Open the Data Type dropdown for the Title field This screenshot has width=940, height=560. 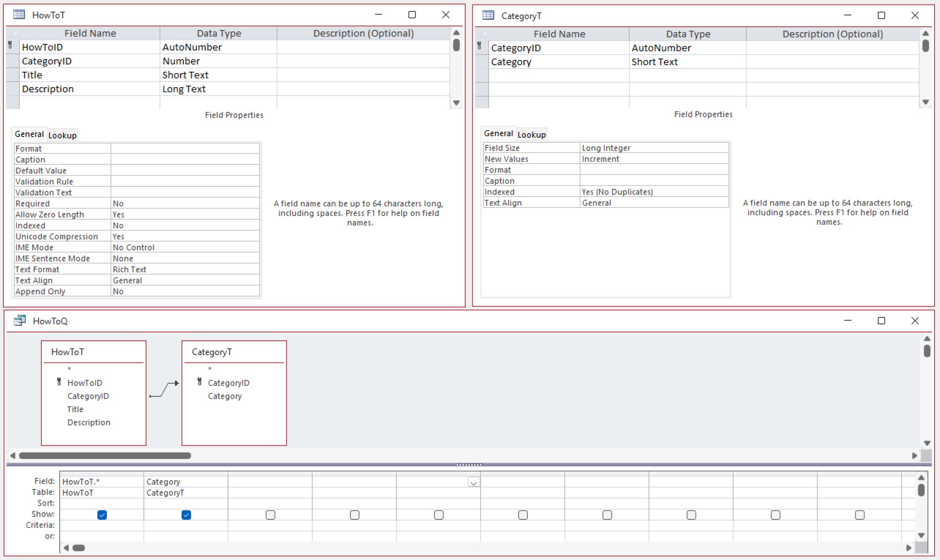pyautogui.click(x=218, y=75)
